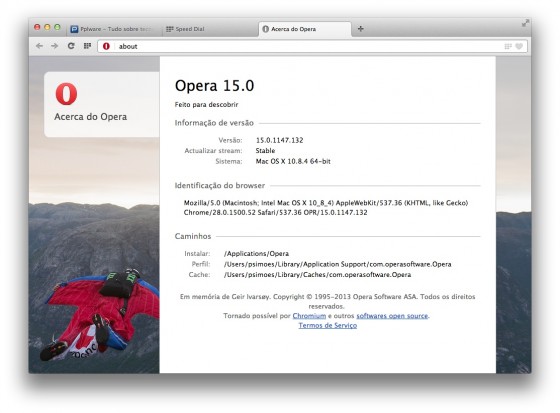560x413 pixels.
Task: Click the Application Support profile path
Action: point(338,264)
